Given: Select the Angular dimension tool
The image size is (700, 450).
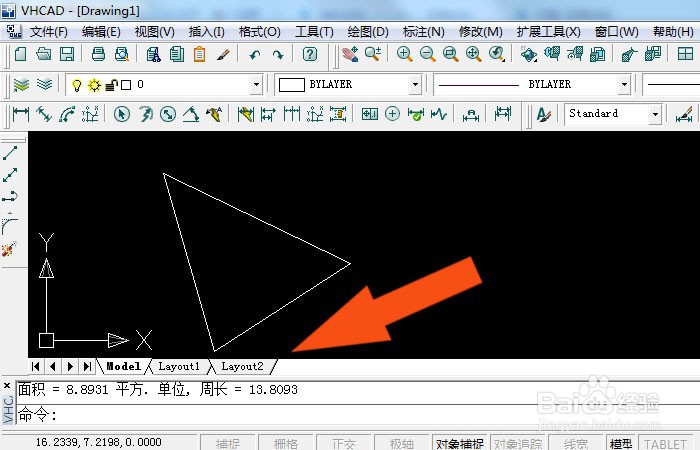Looking at the screenshot, I should (191, 114).
